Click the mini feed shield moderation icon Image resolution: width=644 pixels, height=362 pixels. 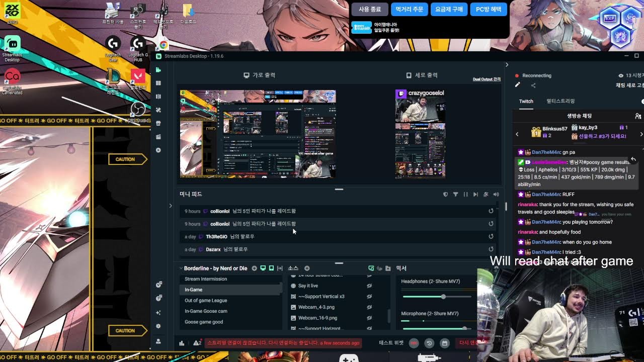[445, 194]
